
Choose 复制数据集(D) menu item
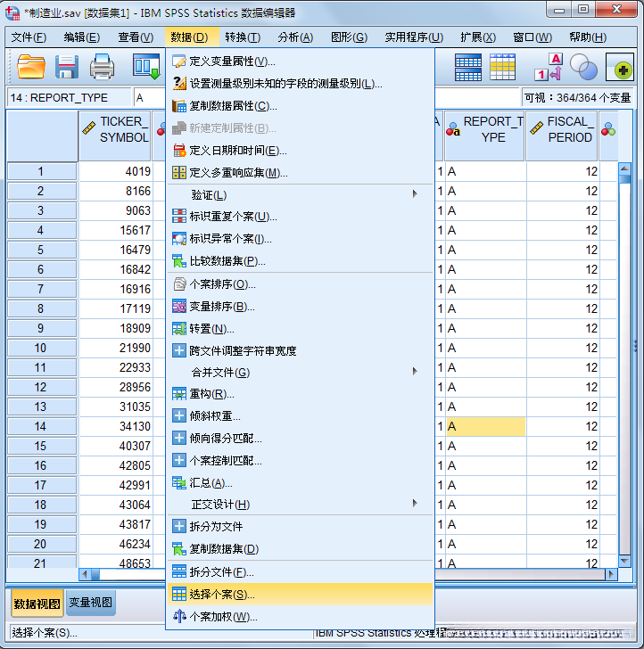pyautogui.click(x=300, y=549)
